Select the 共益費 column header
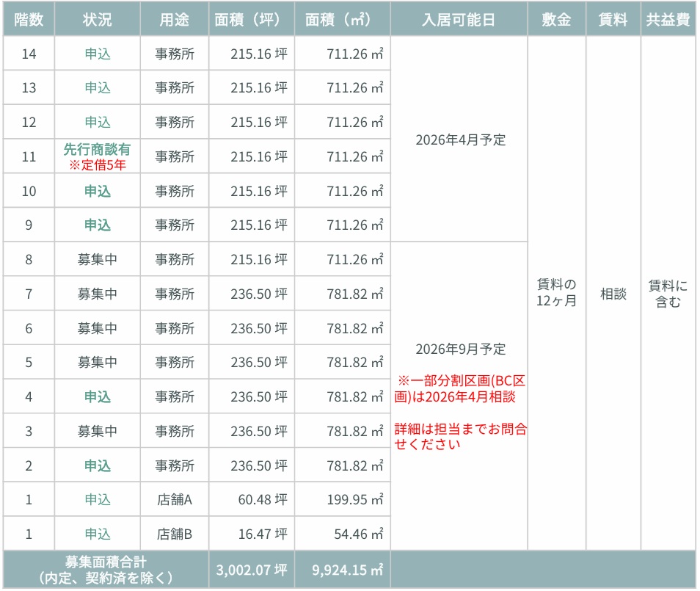The height and width of the screenshot is (591, 700). click(668, 20)
